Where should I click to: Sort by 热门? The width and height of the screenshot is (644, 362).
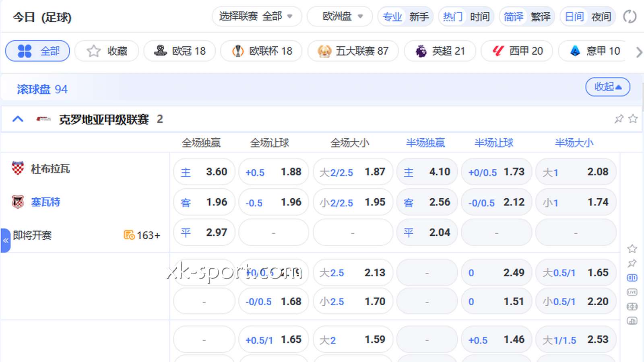452,17
